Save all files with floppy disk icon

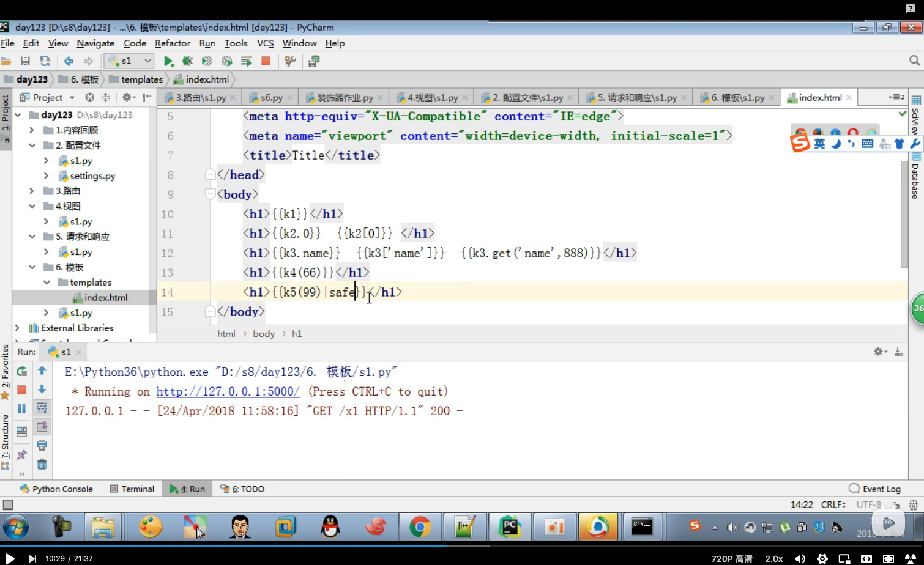(x=25, y=61)
